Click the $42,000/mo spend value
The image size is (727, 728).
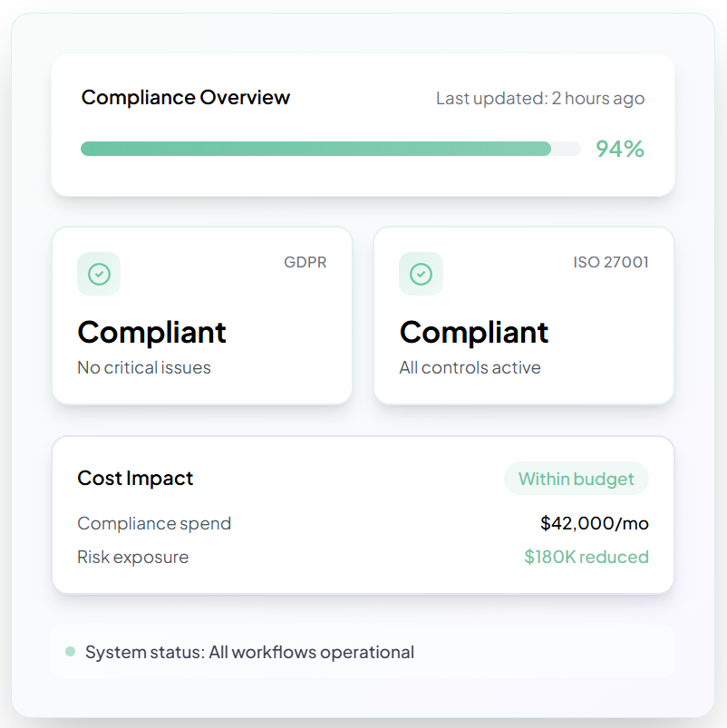tap(594, 523)
